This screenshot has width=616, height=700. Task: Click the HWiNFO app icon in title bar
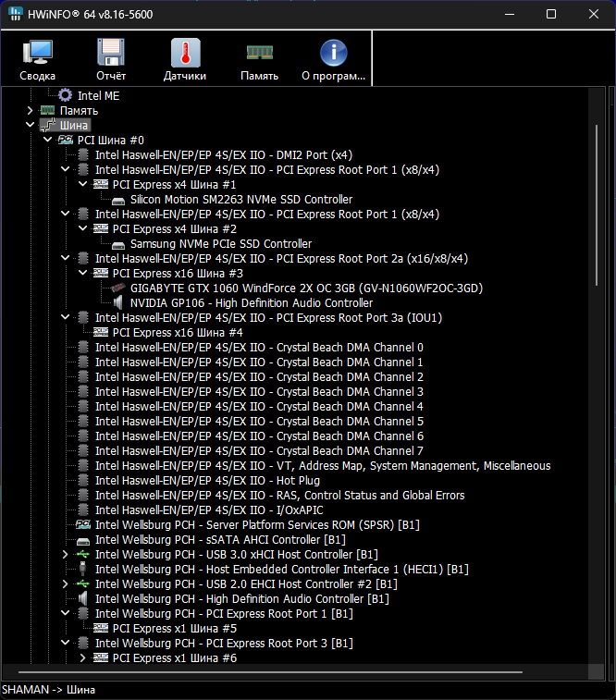click(15, 14)
